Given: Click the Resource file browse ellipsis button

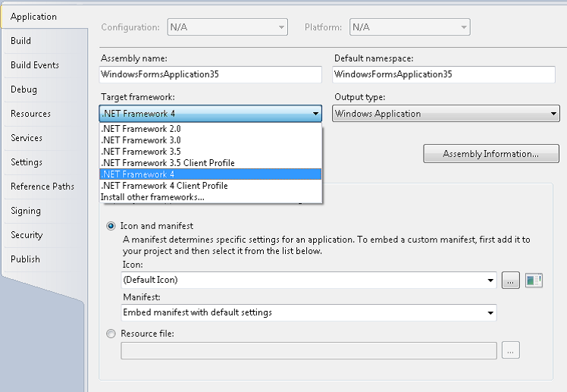Looking at the screenshot, I should point(511,350).
